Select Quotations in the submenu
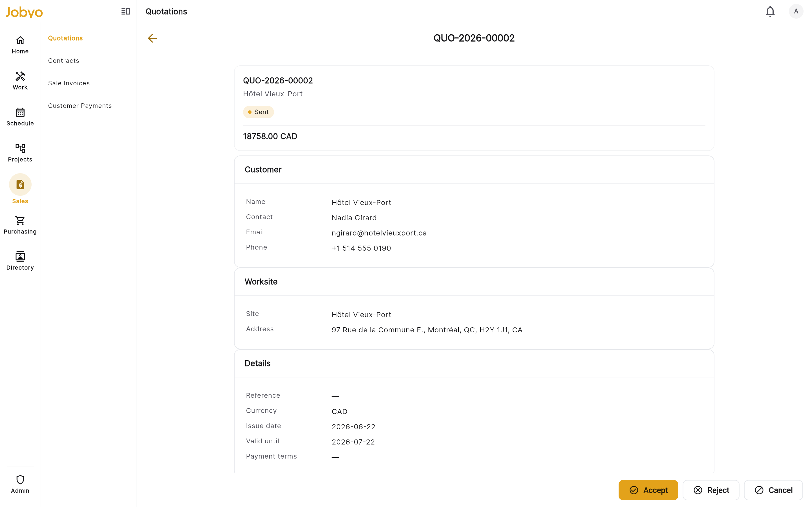The image size is (812, 507). (65, 38)
